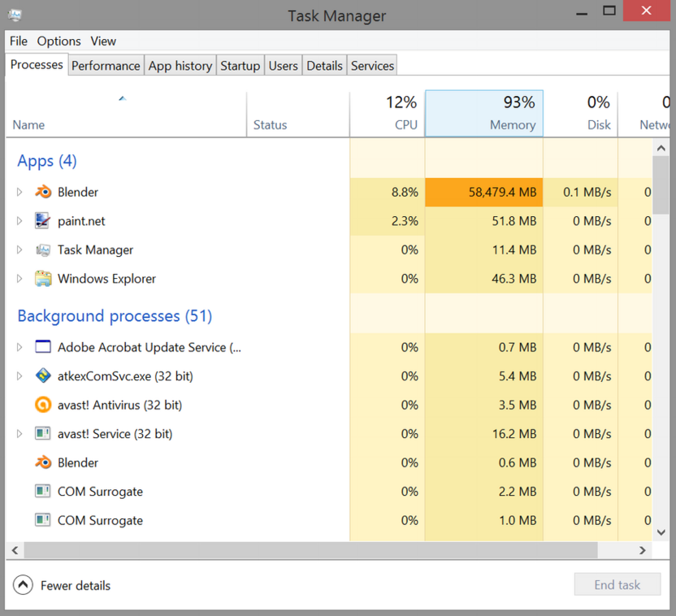Expand the atkexComSvc.exe process entry
The height and width of the screenshot is (616, 676).
[19, 376]
